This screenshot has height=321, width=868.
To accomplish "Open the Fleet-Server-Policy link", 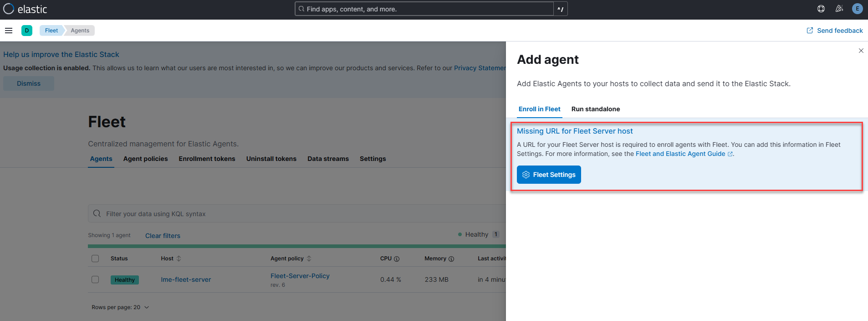I will [300, 276].
